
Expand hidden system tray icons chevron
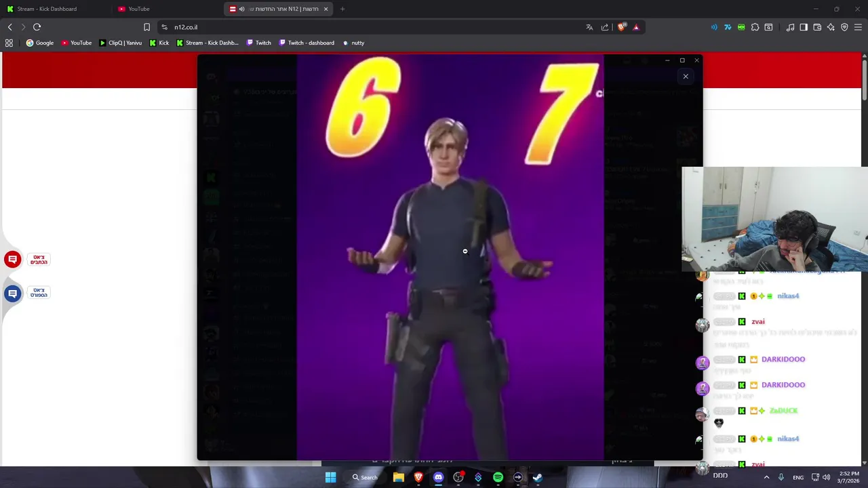click(767, 477)
